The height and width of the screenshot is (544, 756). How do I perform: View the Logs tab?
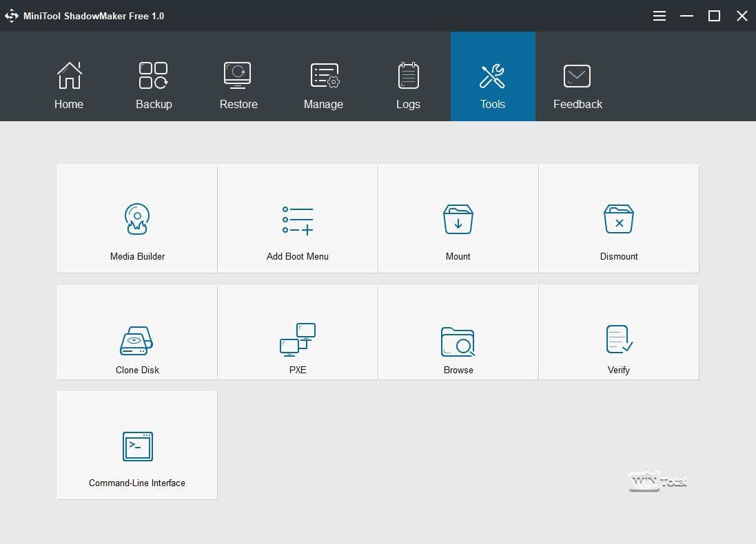(x=409, y=76)
